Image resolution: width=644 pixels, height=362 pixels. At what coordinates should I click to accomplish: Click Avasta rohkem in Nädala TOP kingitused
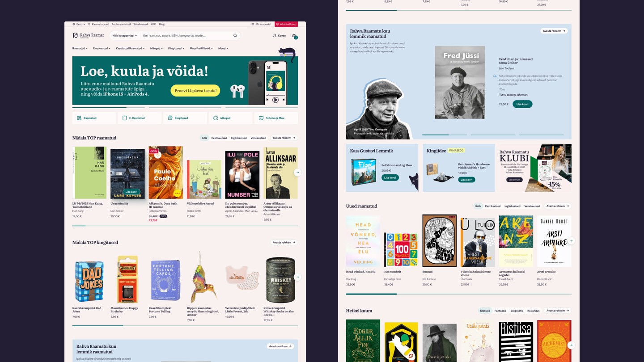[284, 242]
